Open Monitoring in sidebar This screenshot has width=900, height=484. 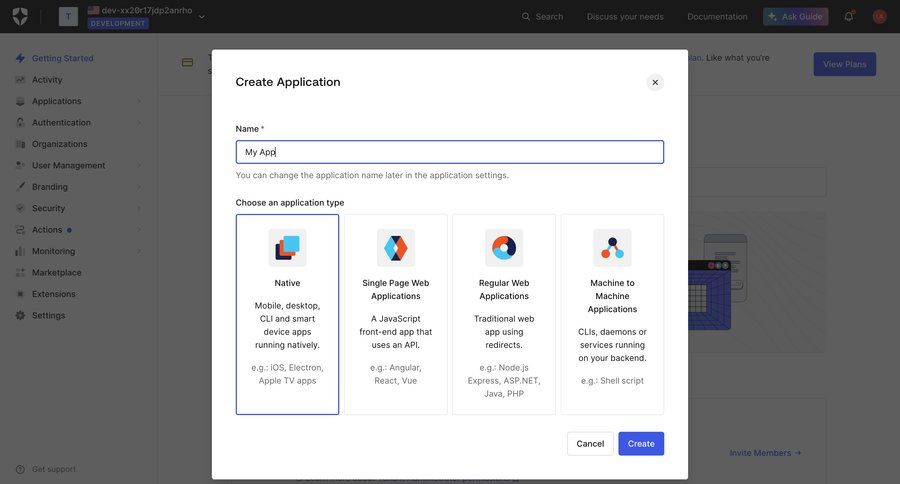(x=53, y=251)
